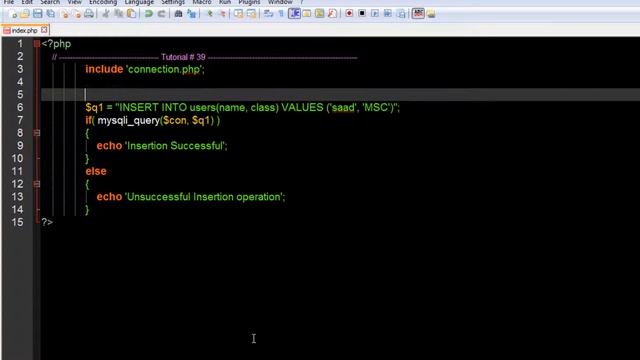Click the 'Insertion Successful' string
Image resolution: width=640 pixels, height=360 pixels.
click(176, 146)
